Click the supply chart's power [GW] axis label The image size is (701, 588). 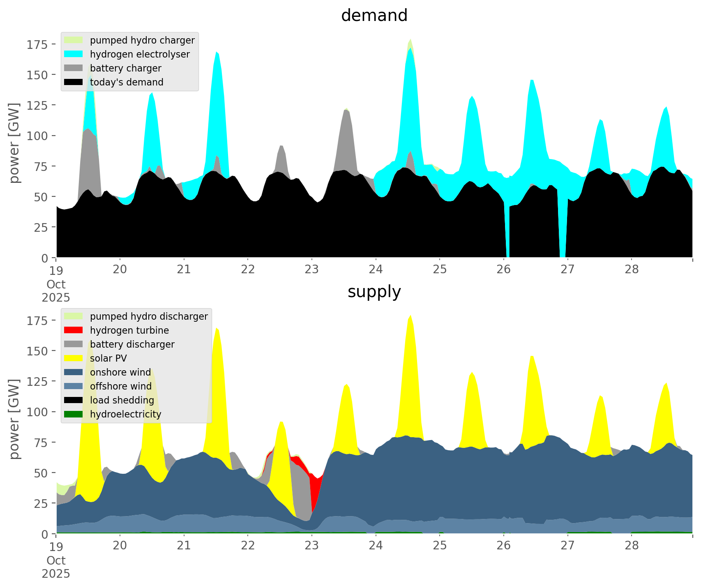pos(14,419)
